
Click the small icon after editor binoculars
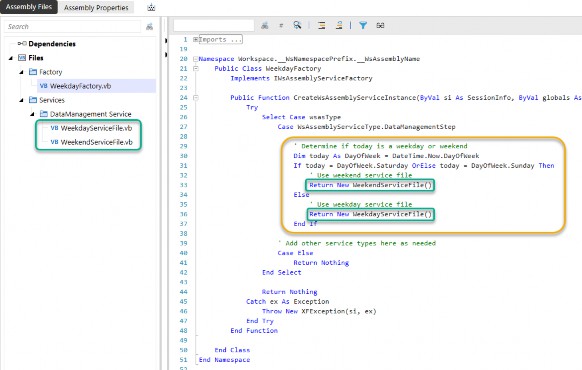coord(281,26)
